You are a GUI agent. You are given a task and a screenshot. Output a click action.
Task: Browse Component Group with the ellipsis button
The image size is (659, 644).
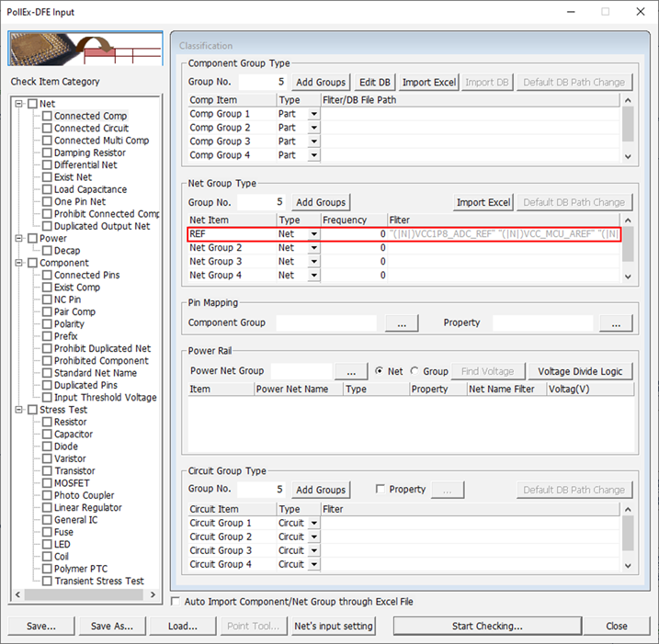(x=402, y=323)
